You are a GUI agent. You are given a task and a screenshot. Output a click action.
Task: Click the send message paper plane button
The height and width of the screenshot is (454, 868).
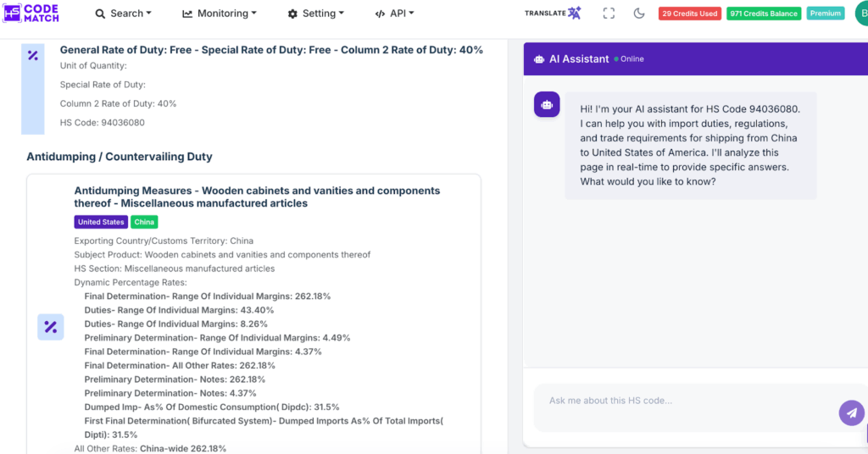coord(851,412)
